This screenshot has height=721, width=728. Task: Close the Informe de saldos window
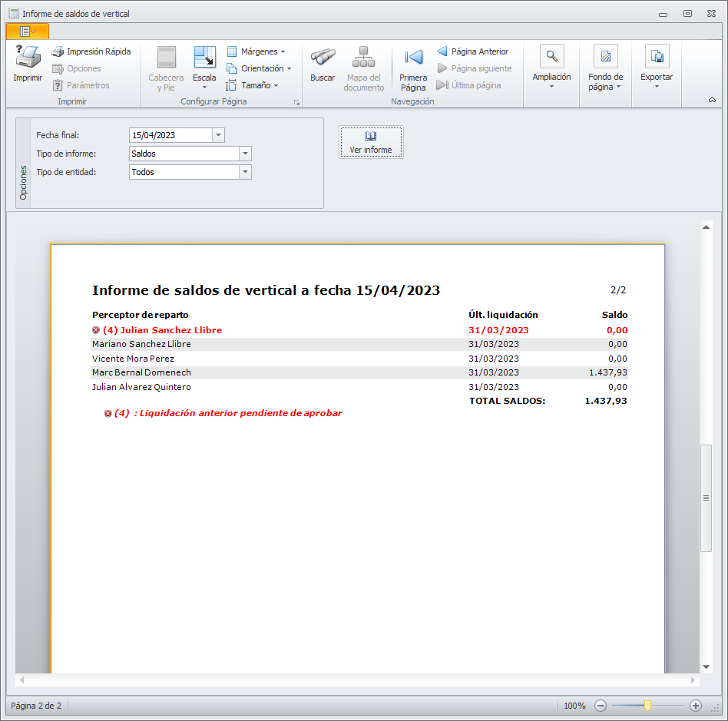pyautogui.click(x=711, y=14)
